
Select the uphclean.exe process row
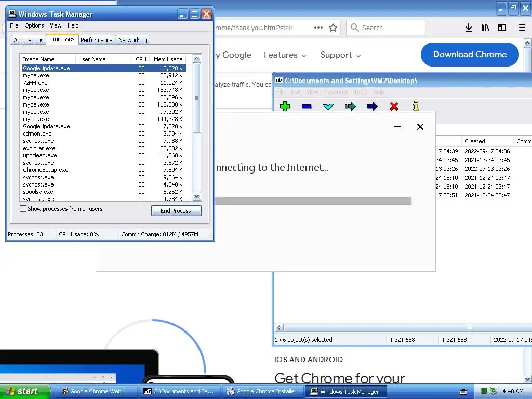104,155
